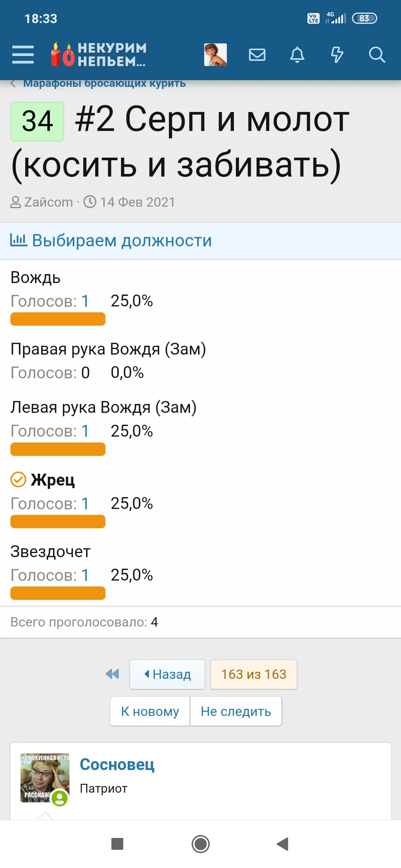Open the hamburger navigation menu
401x868 pixels.
[23, 55]
